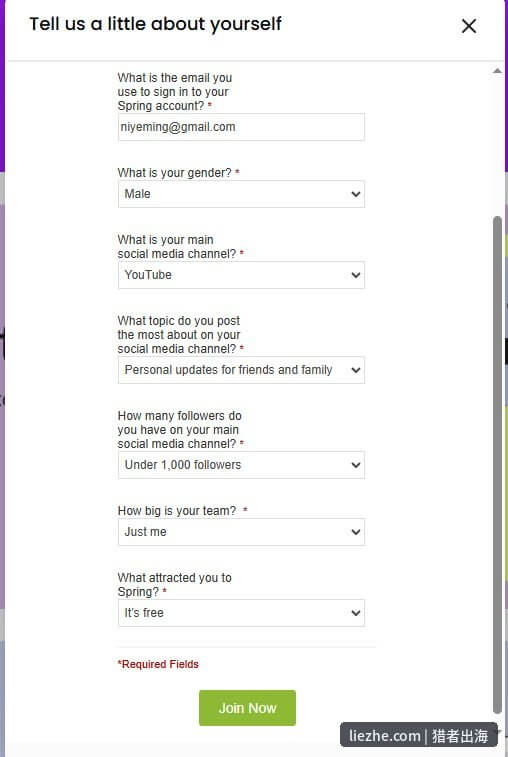
Task: Expand the Personal updates for friends and family dropdown
Action: pos(241,370)
